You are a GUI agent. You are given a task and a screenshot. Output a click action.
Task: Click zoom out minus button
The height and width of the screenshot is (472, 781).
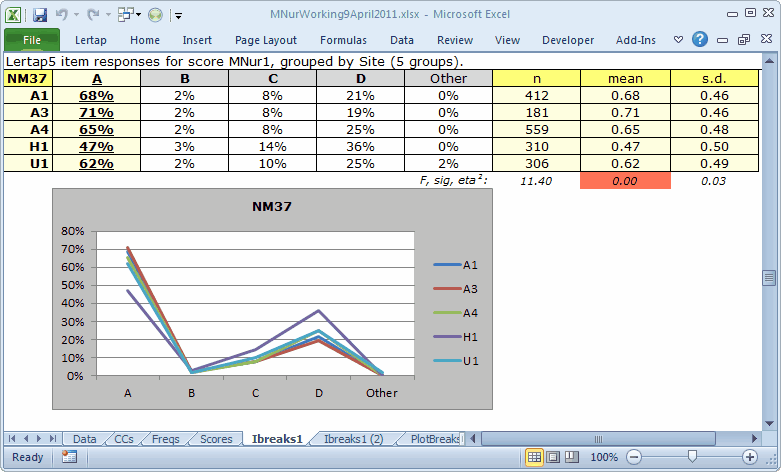(633, 457)
